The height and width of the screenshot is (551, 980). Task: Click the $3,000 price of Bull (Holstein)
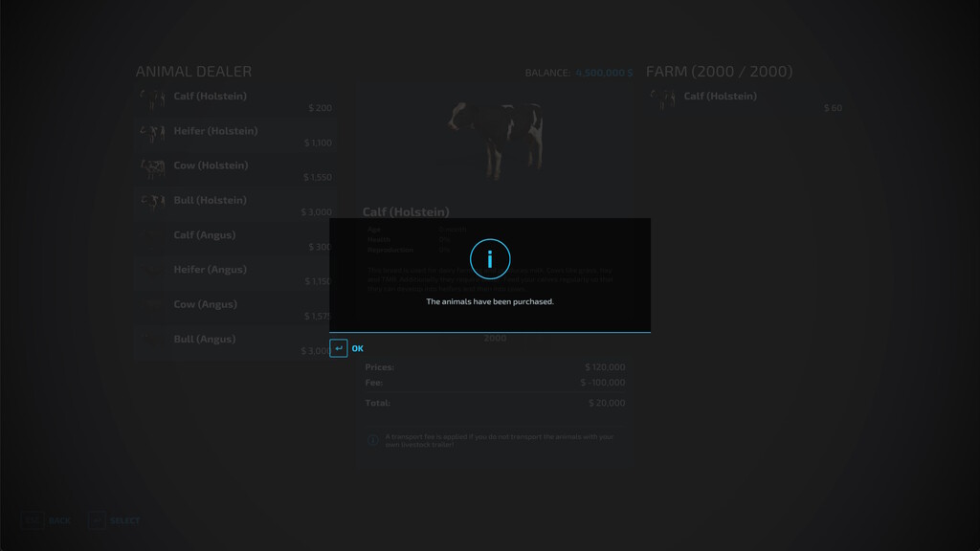tap(316, 212)
